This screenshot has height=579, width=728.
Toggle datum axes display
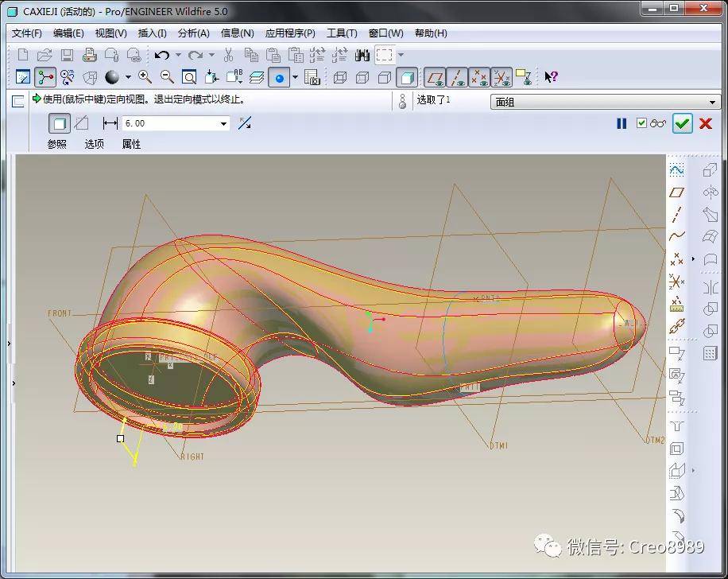click(457, 77)
